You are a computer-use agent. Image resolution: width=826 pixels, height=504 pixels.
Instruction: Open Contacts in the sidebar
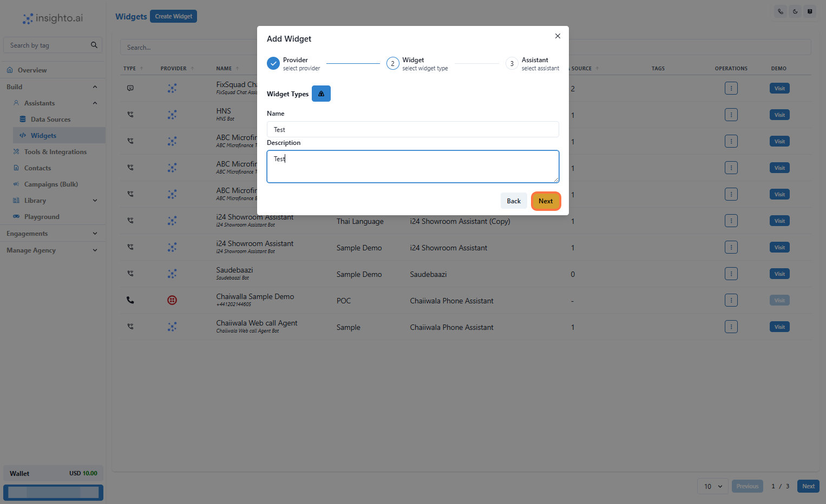[37, 168]
